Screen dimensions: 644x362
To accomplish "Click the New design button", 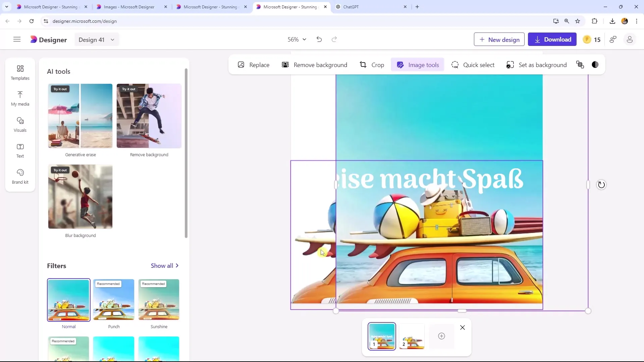I will coord(500,39).
